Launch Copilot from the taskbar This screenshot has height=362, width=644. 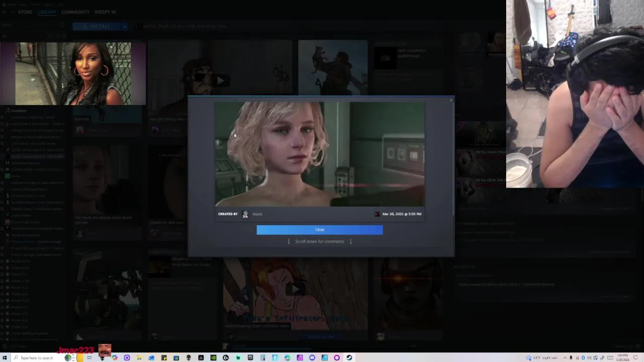tap(115, 357)
